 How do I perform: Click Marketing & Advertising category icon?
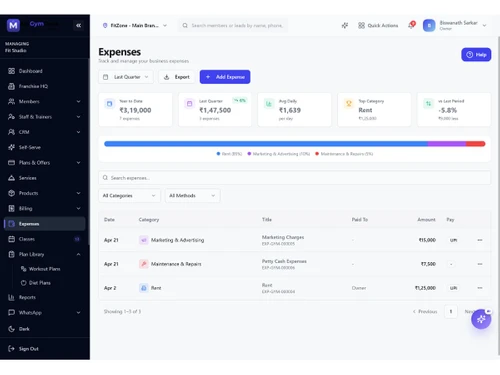coord(144,240)
